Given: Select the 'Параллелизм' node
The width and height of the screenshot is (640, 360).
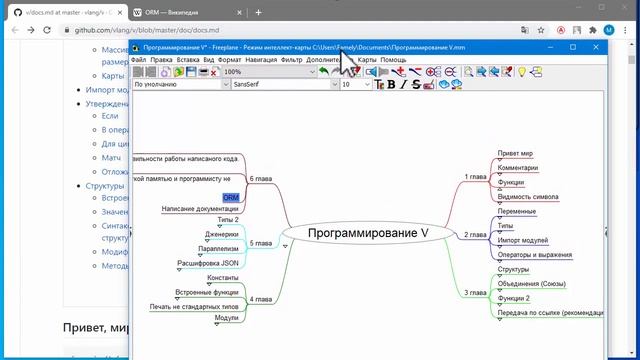Looking at the screenshot, I should 218,249.
